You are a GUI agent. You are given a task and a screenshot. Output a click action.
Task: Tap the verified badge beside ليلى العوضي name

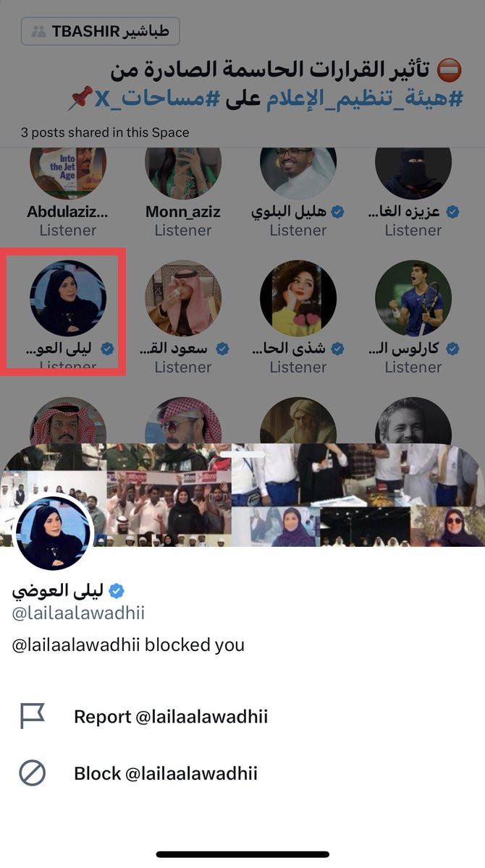(117, 591)
